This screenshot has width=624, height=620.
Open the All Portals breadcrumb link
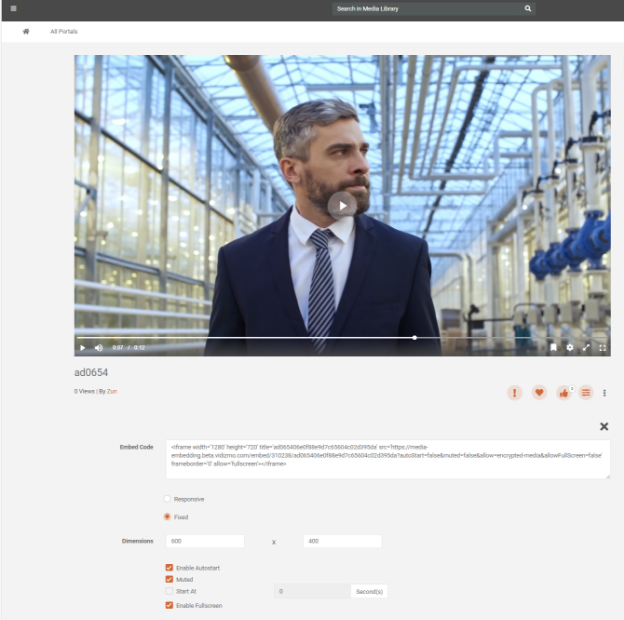pyautogui.click(x=64, y=31)
